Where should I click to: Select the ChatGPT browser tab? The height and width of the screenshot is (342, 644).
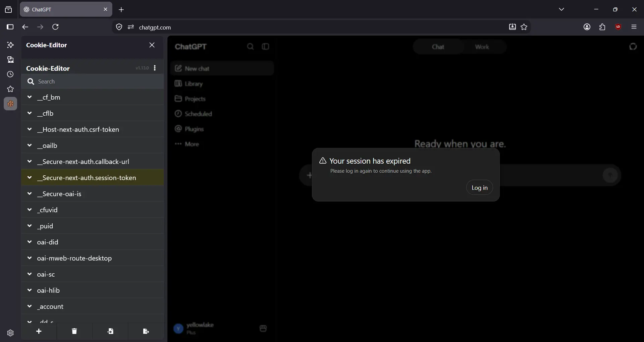tap(66, 9)
